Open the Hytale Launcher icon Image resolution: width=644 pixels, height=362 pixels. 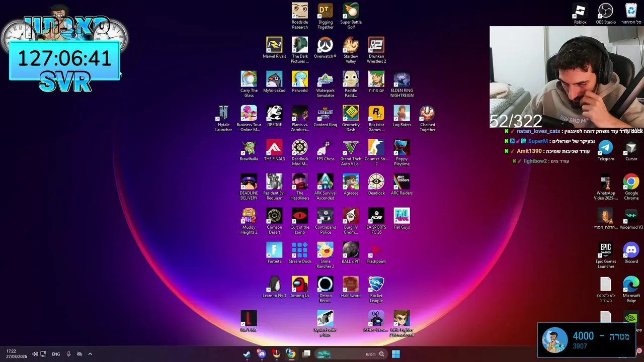[223, 119]
